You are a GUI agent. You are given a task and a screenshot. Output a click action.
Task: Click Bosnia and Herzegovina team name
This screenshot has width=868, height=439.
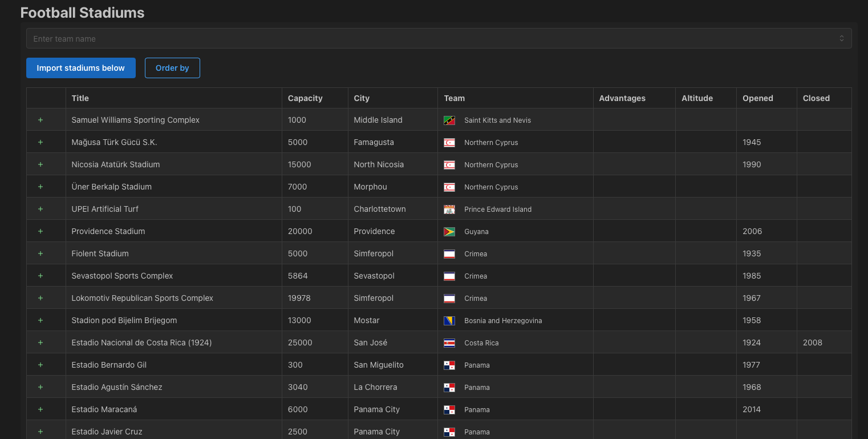503,321
